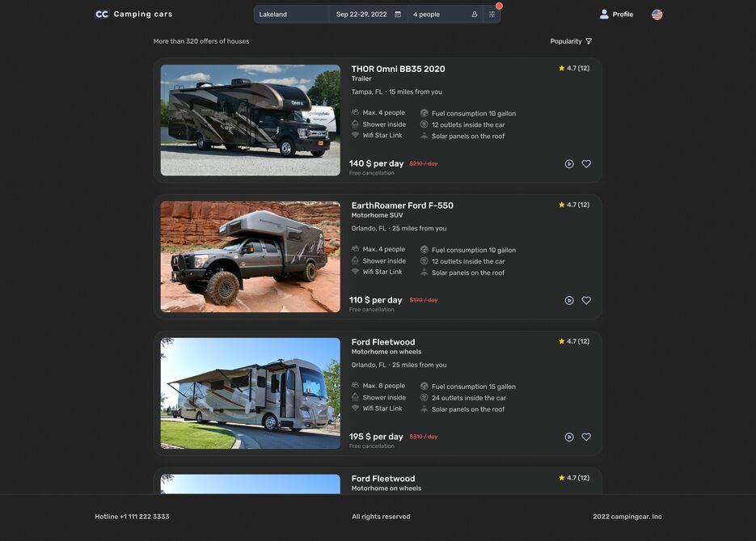The image size is (756, 541).
Task: Click the crossed-out $190 / day price
Action: point(424,300)
